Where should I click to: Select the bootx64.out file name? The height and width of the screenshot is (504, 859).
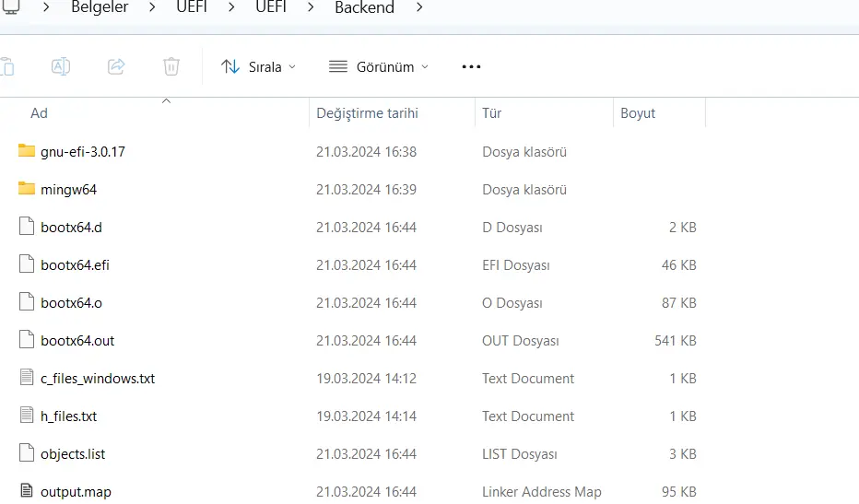tap(77, 341)
